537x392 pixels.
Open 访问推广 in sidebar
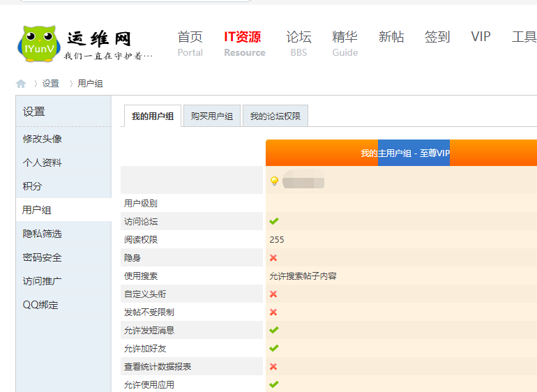[42, 281]
